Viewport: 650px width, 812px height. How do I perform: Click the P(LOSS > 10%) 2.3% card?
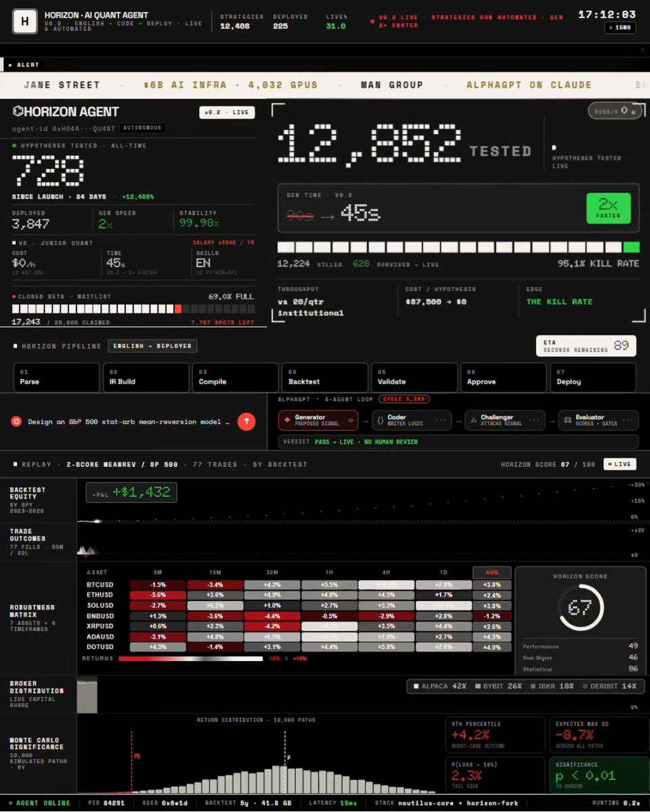coord(495,775)
